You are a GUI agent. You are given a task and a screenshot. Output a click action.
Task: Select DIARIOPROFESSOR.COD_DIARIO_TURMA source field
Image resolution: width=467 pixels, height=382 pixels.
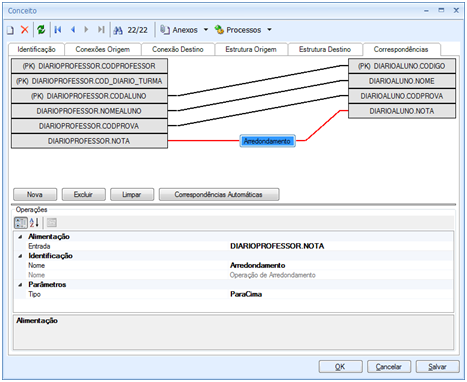click(89, 81)
